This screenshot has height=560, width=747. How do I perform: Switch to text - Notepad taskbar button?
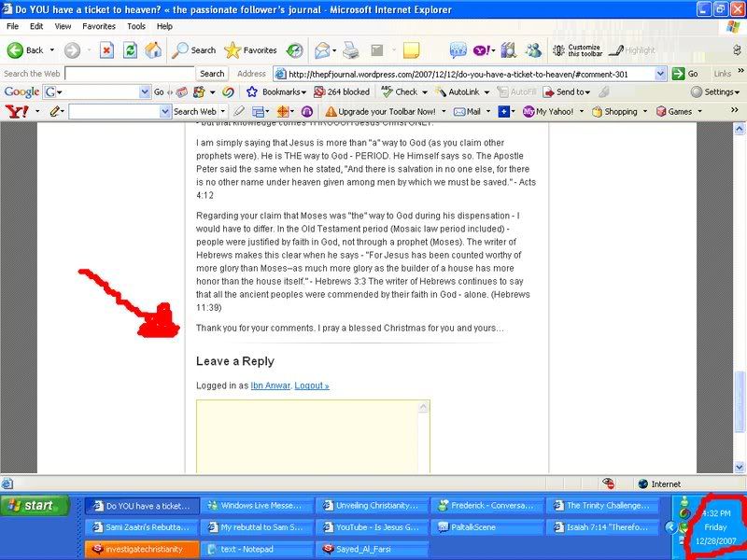point(258,549)
